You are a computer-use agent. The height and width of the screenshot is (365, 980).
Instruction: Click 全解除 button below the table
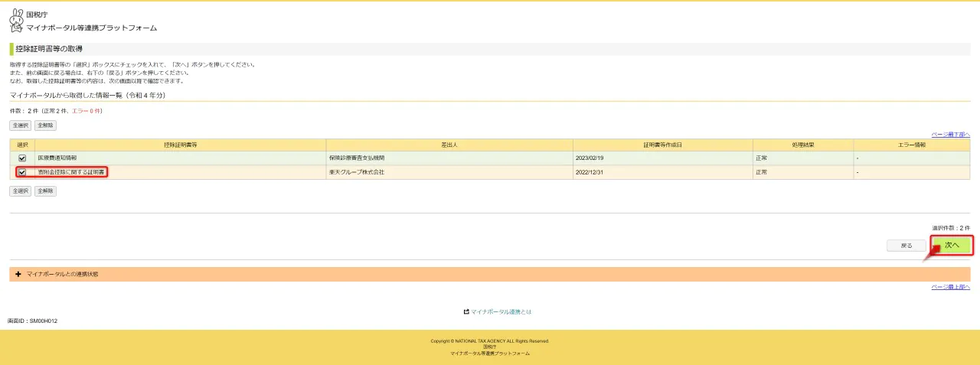[x=46, y=191]
